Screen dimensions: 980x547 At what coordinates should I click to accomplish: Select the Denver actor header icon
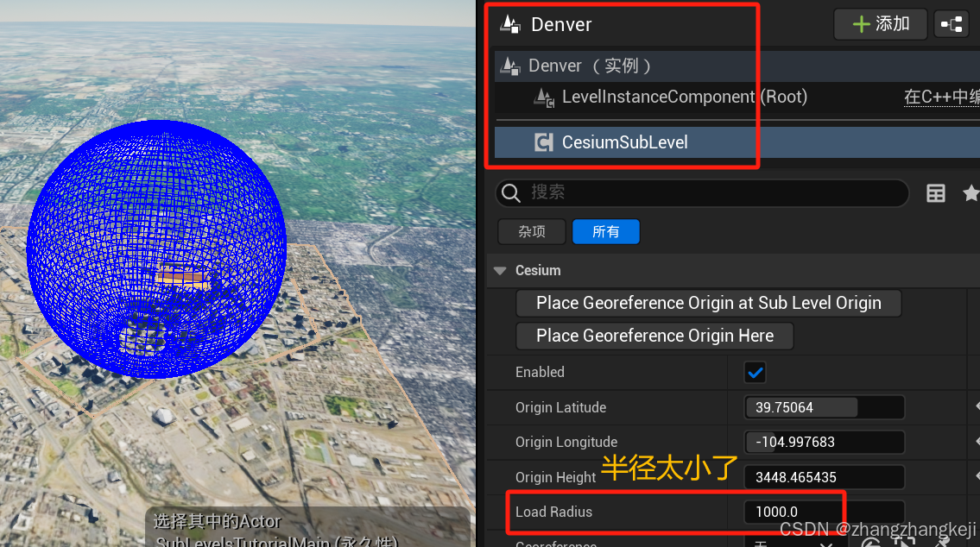coord(510,24)
